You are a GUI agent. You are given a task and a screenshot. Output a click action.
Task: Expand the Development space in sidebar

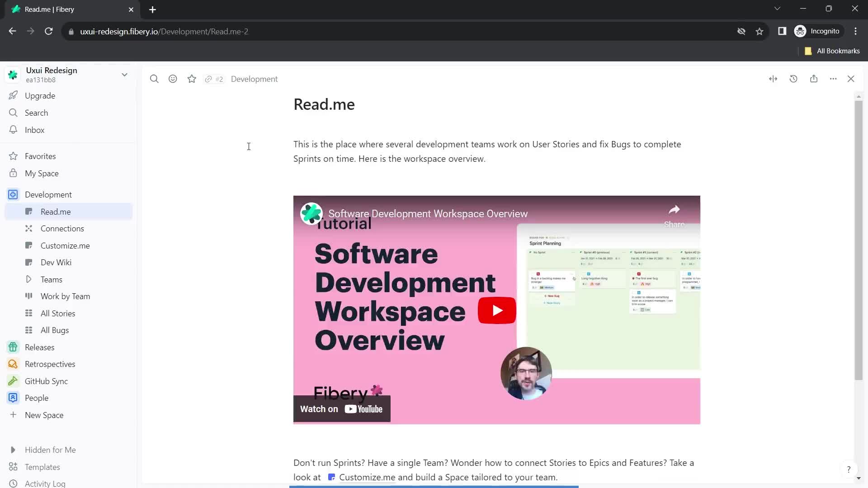coord(13,194)
